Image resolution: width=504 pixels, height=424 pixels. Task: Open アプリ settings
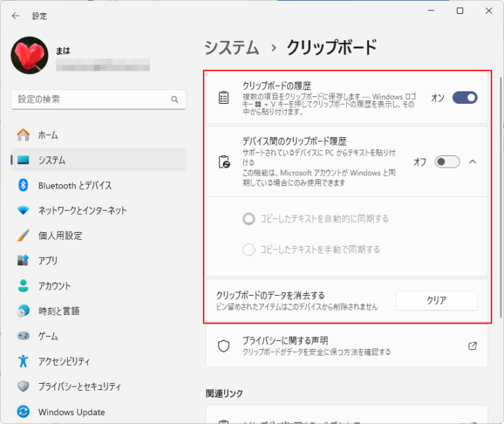[x=98, y=260]
